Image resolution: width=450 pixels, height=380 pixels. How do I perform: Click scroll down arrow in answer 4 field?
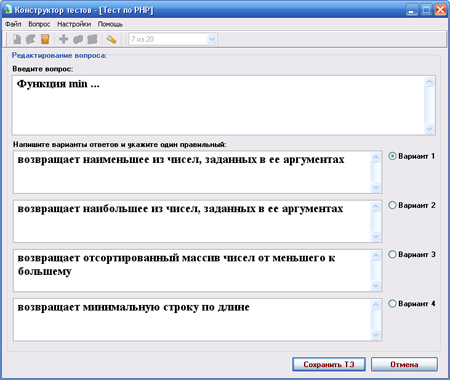376,335
